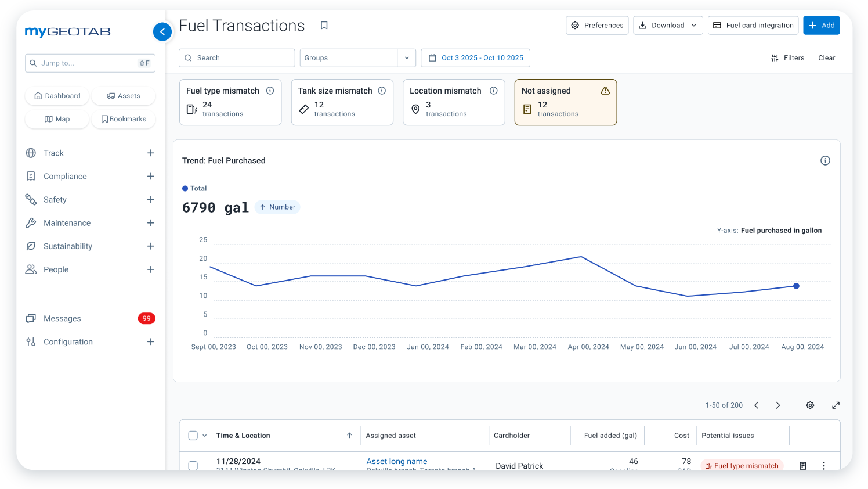The image size is (868, 489).
Task: Show info for Location mismatch
Action: pos(494,91)
